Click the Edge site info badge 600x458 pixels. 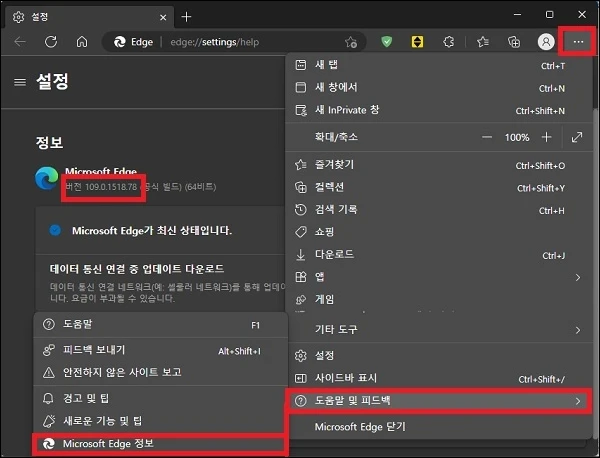tap(134, 42)
